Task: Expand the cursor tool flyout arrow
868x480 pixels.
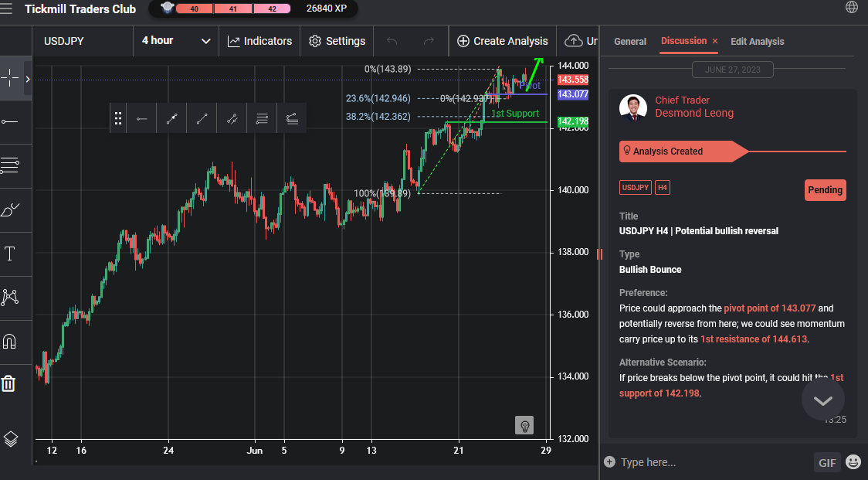Action: [x=28, y=79]
